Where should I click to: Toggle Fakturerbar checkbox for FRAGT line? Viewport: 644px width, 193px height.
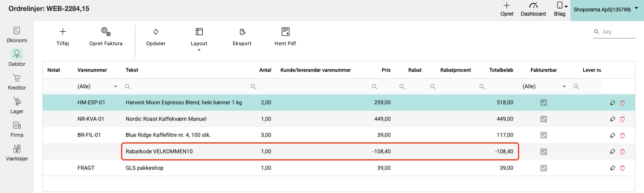point(544,168)
